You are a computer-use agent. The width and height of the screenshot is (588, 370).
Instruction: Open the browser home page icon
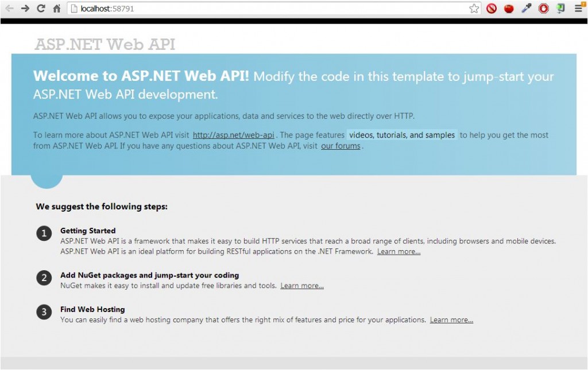(57, 8)
